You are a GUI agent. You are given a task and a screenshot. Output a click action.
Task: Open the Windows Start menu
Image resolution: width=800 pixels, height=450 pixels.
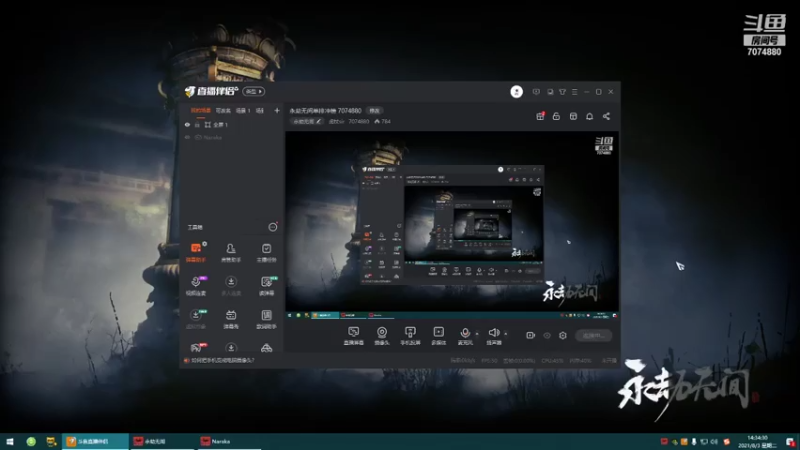point(9,441)
